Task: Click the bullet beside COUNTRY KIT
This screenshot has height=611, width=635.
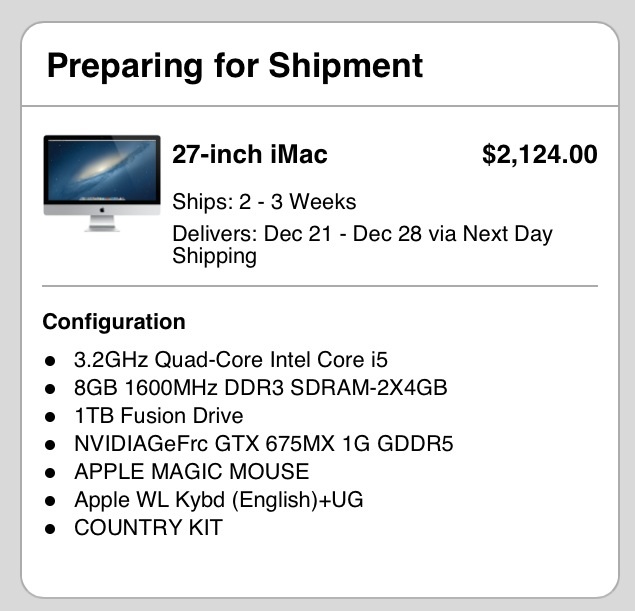Action: click(50, 529)
